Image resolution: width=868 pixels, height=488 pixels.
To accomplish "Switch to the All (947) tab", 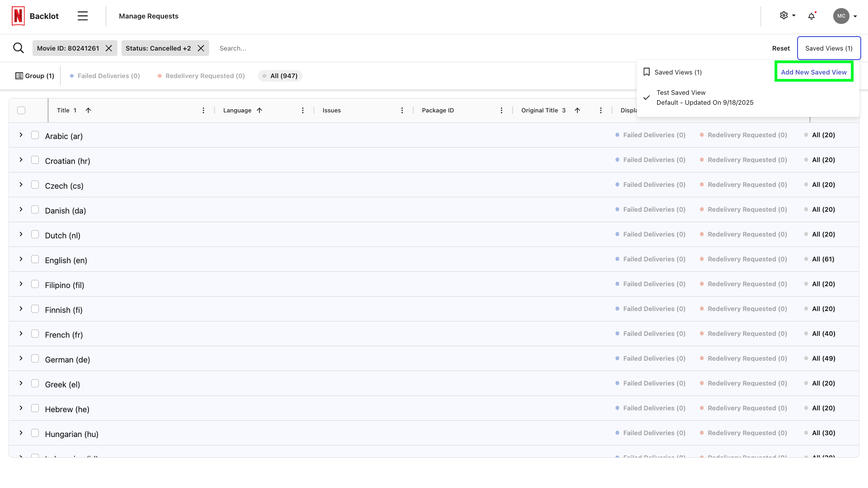I will pos(280,75).
